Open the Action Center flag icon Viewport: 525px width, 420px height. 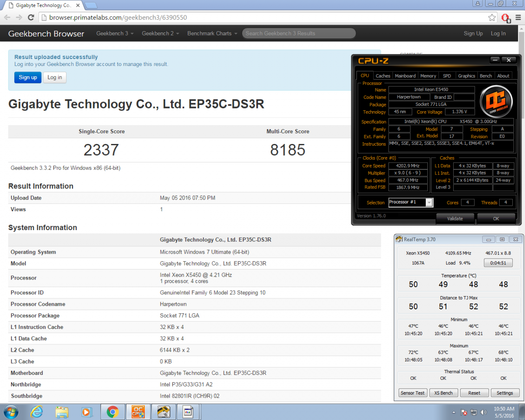pyautogui.click(x=464, y=413)
